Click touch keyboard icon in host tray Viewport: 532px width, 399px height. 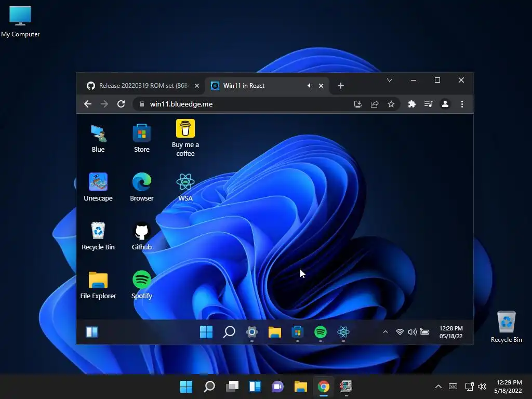coord(453,387)
